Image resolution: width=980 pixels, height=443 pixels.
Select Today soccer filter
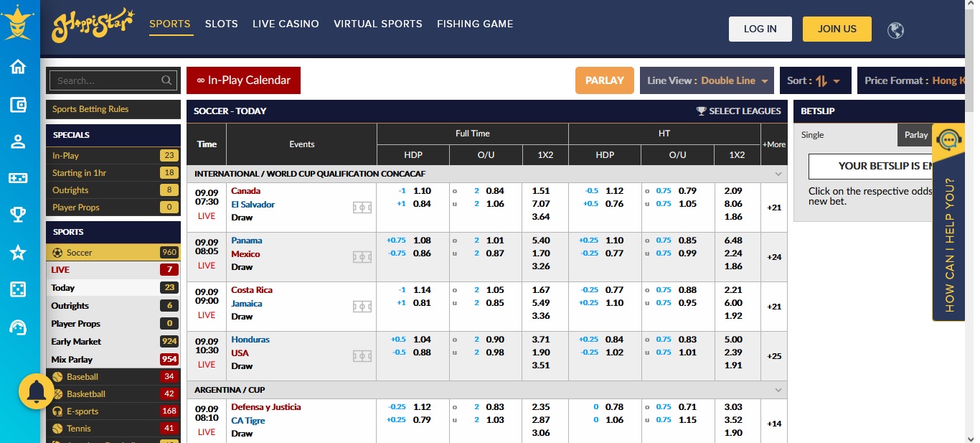[113, 288]
